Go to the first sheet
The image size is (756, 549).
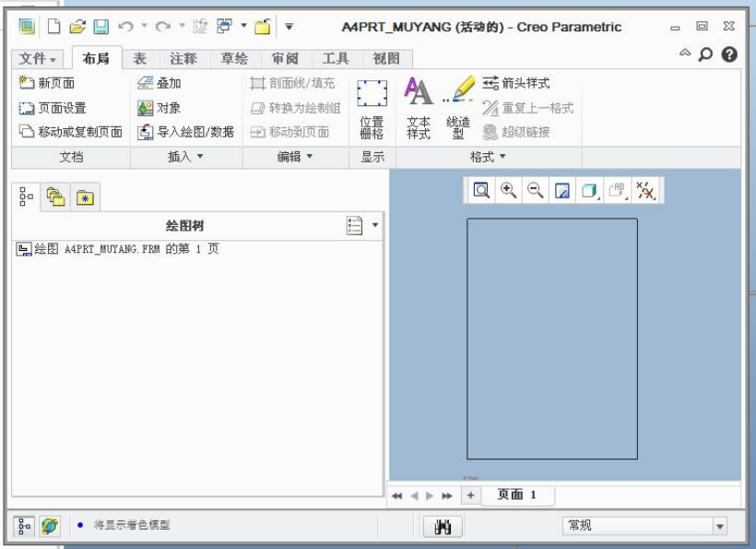(x=396, y=495)
